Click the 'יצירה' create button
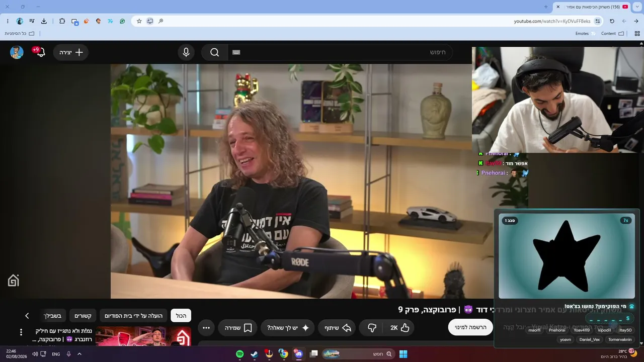The width and height of the screenshot is (644, 362). coord(70,52)
